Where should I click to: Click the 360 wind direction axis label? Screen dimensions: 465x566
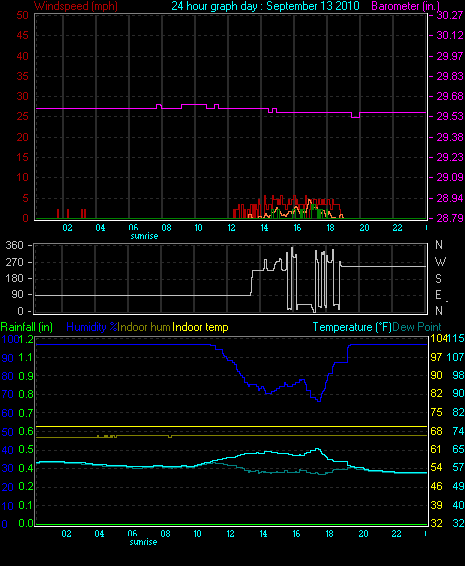pos(14,245)
